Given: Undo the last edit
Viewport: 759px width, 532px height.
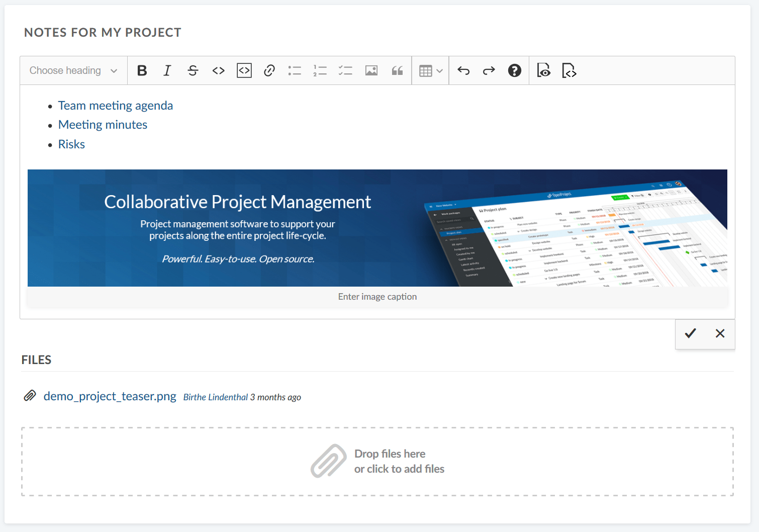Looking at the screenshot, I should point(463,70).
